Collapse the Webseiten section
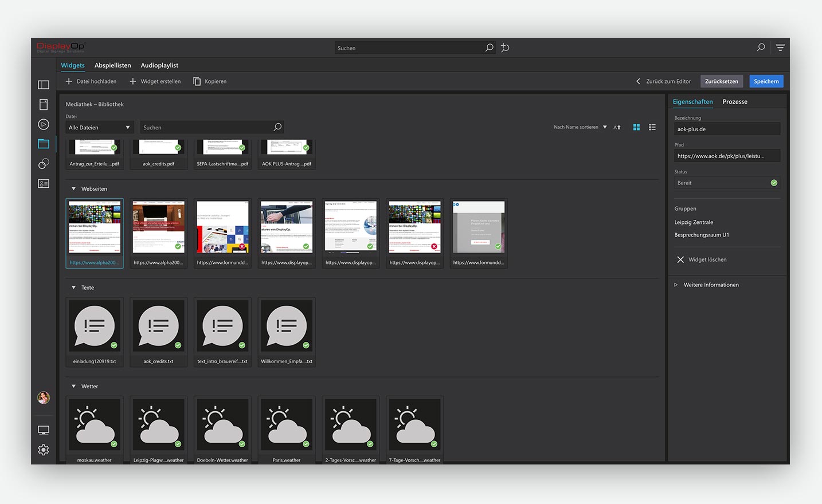The height and width of the screenshot is (504, 822). click(x=73, y=188)
